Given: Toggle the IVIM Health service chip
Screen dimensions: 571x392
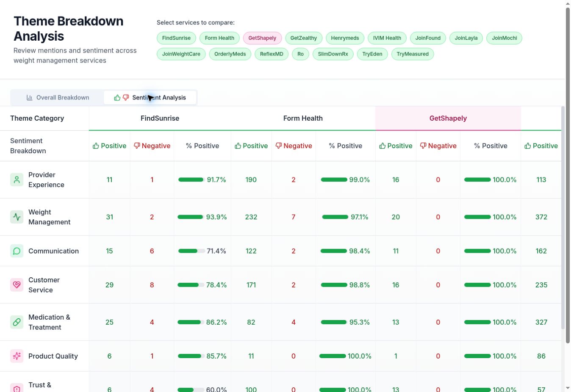Looking at the screenshot, I should pos(387,38).
